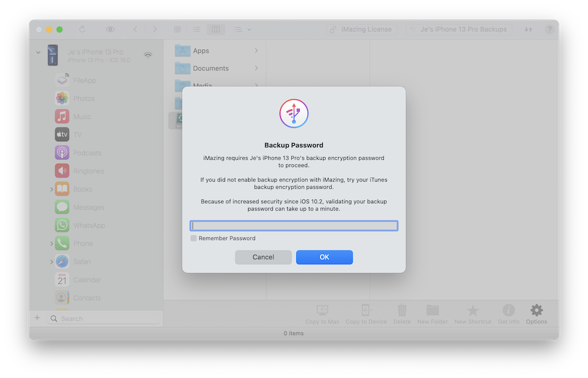Switch to list view
The image size is (588, 378).
196,29
